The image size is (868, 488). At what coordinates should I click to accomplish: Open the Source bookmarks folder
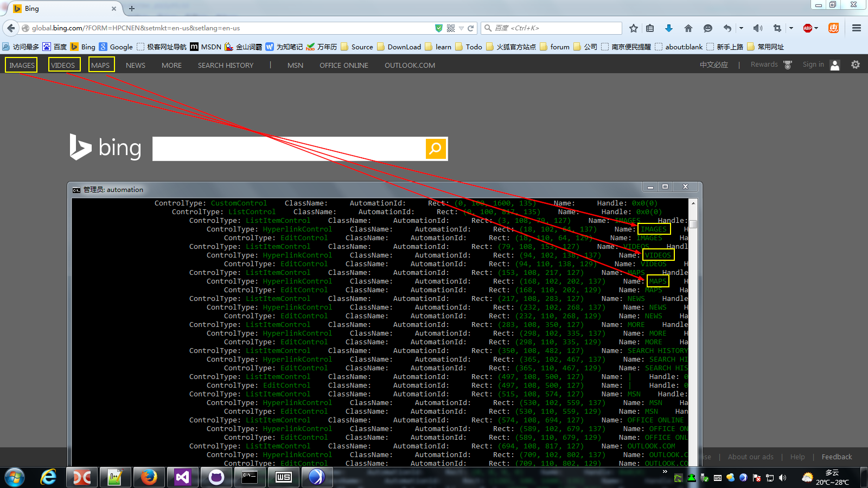[357, 47]
